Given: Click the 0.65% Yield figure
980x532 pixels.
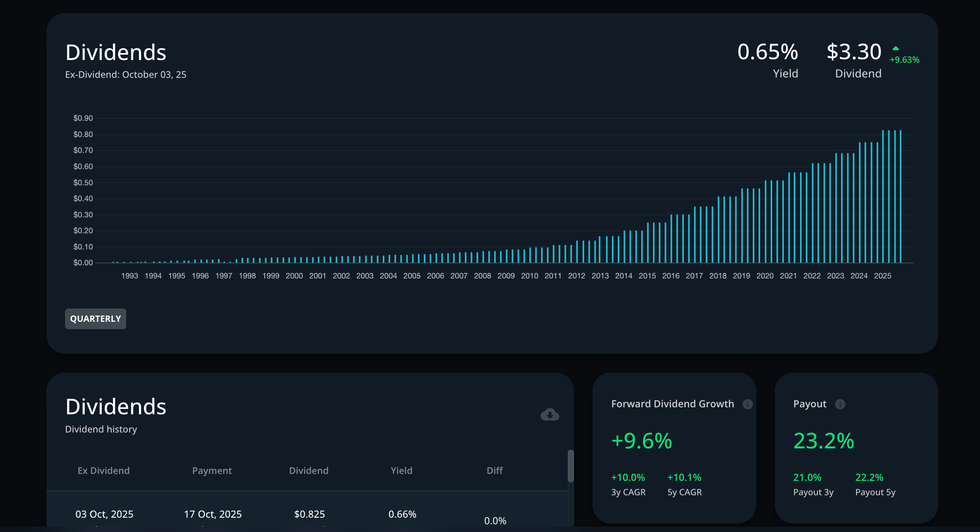Looking at the screenshot, I should click(x=768, y=52).
